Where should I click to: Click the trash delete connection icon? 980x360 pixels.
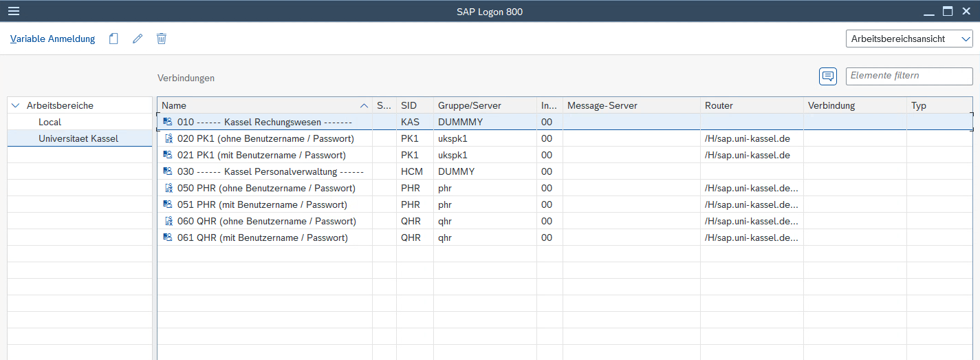(162, 39)
